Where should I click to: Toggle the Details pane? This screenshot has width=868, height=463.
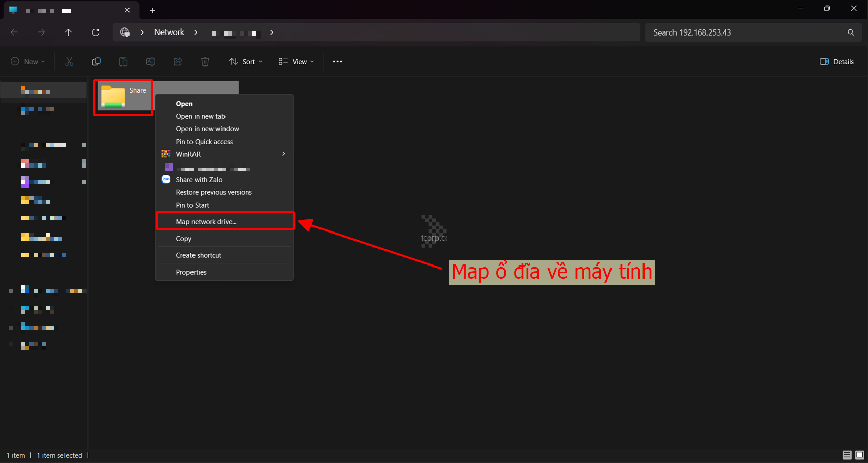click(x=837, y=62)
